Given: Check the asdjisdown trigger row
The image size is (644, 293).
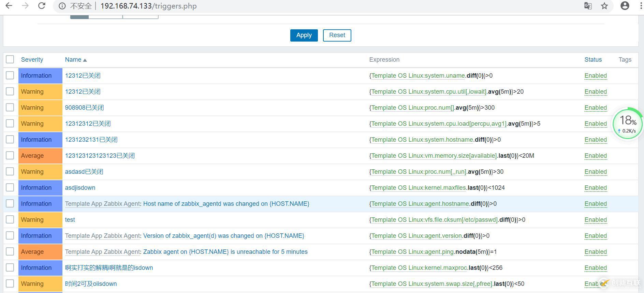Looking at the screenshot, I should pos(10,187).
